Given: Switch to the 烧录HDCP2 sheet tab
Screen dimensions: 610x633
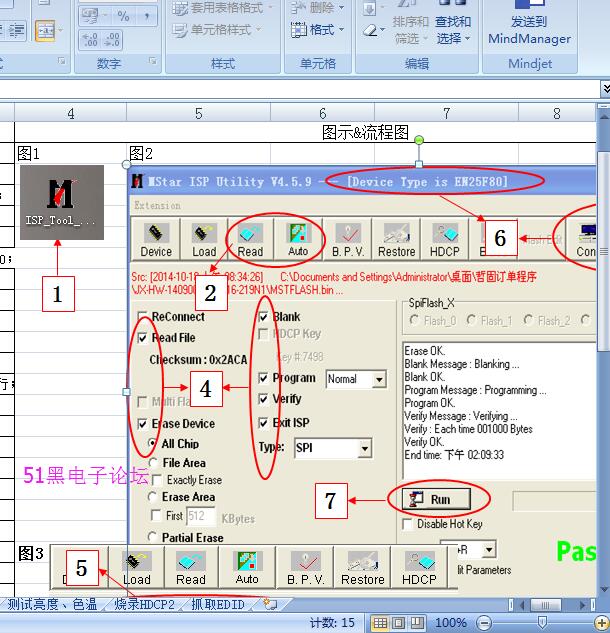Looking at the screenshot, I should point(145,604).
